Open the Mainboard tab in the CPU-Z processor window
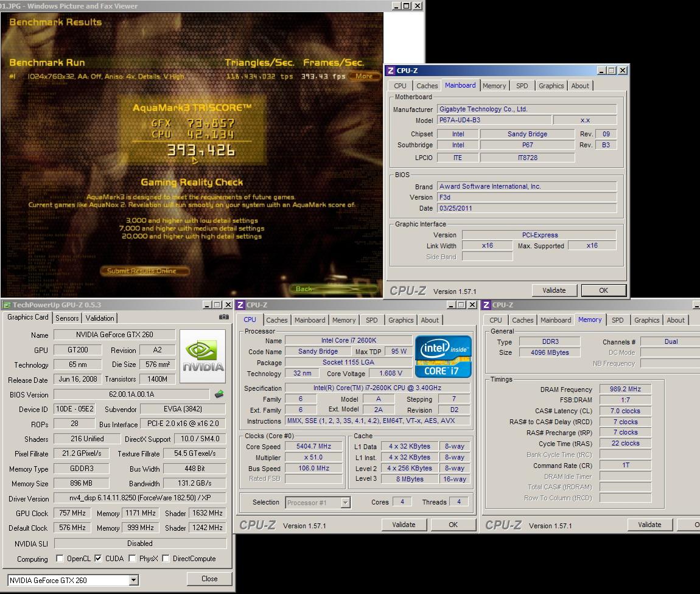 [310, 320]
